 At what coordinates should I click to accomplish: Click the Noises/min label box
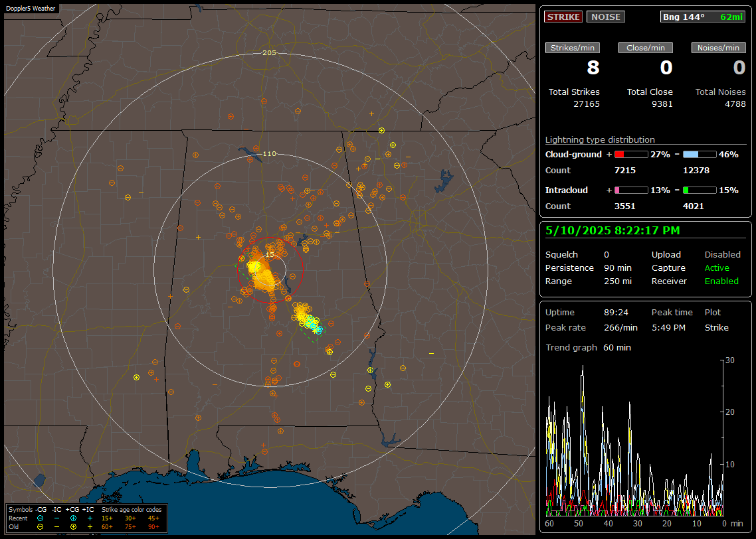point(718,48)
